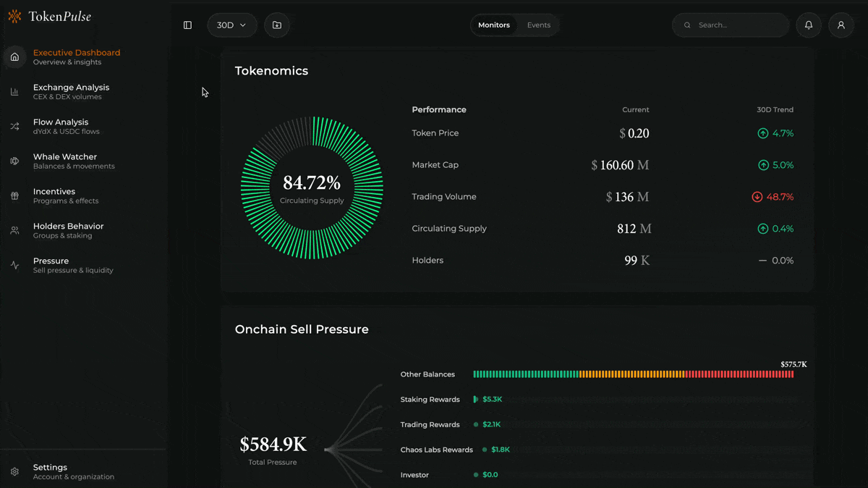Click inside the Search field

(x=731, y=25)
